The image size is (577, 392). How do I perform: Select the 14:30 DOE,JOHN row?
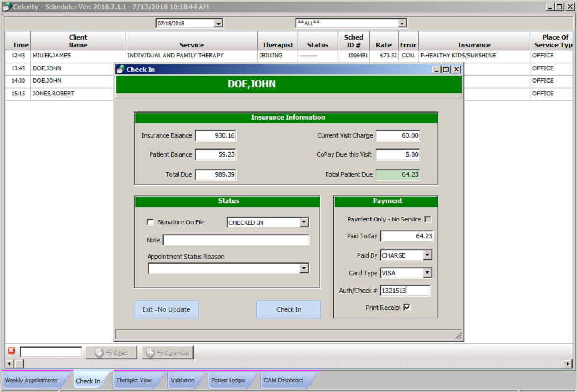[60, 81]
